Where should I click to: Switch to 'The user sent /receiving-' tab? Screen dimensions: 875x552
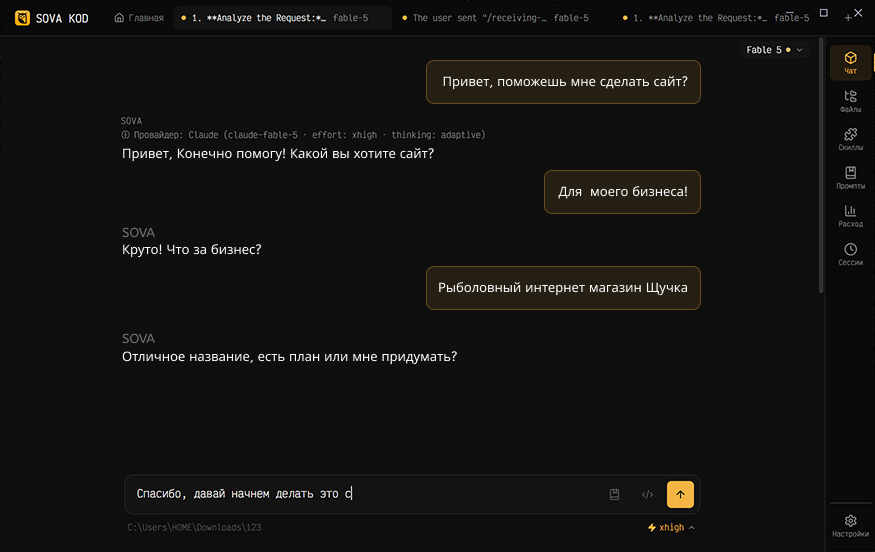495,18
